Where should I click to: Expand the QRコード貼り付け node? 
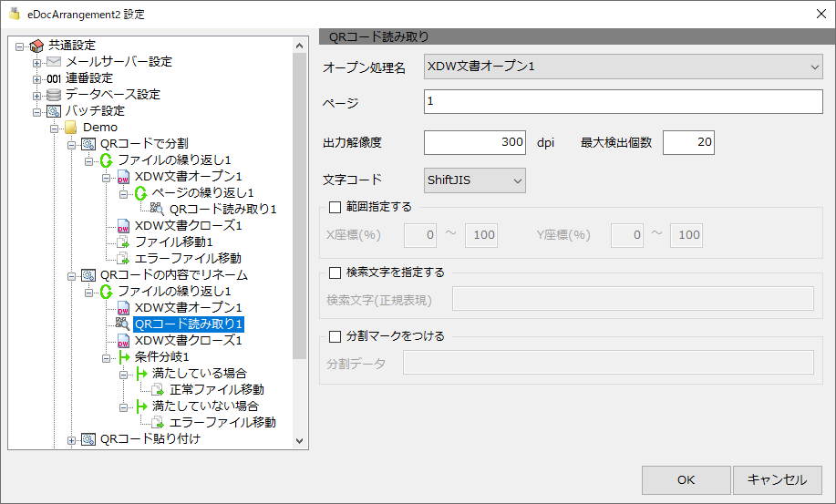coord(71,440)
